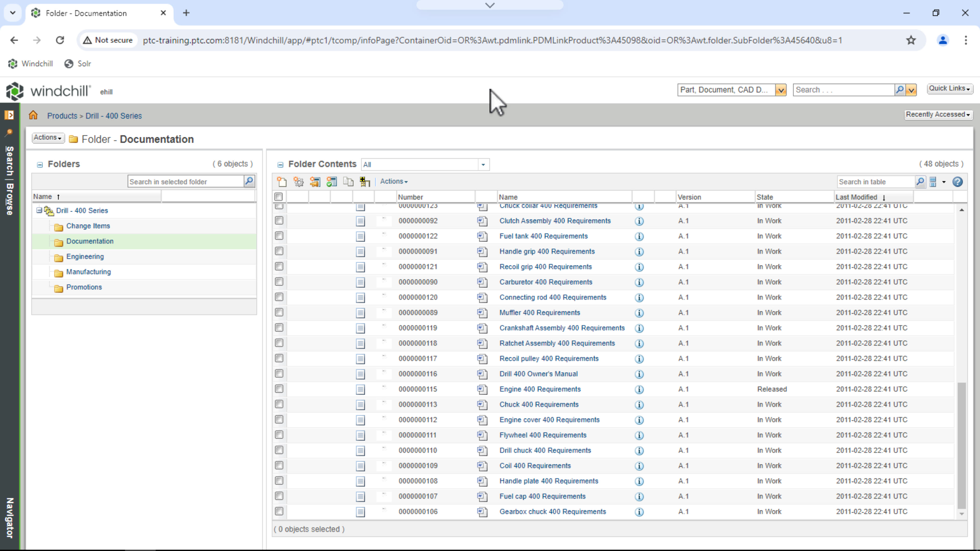Click the New Part gear icon
The height and width of the screenshot is (551, 980).
point(299,182)
